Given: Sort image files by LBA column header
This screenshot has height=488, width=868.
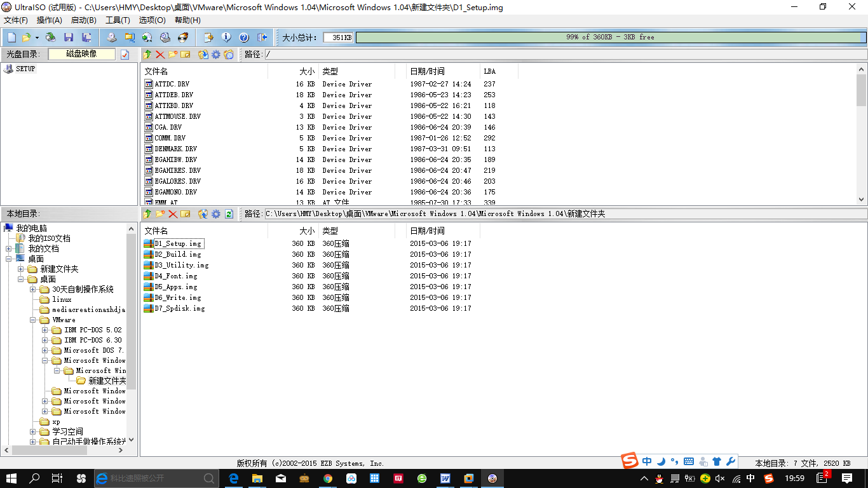Looking at the screenshot, I should 499,71.
